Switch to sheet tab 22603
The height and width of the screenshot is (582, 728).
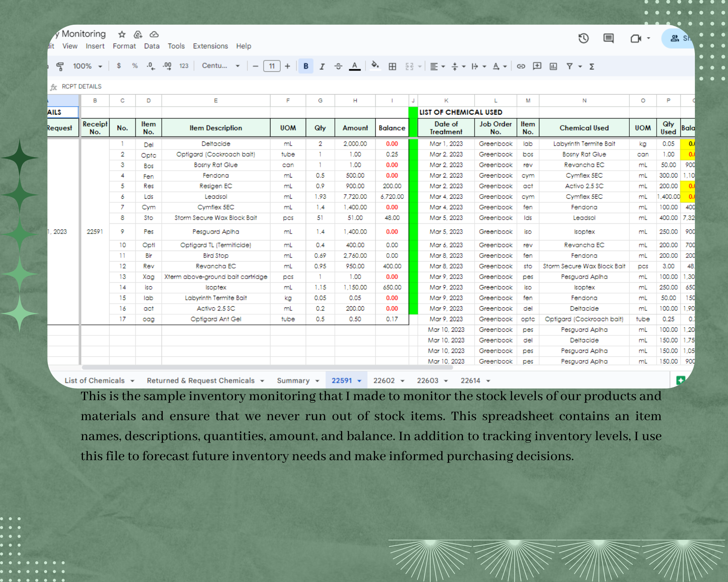point(428,380)
